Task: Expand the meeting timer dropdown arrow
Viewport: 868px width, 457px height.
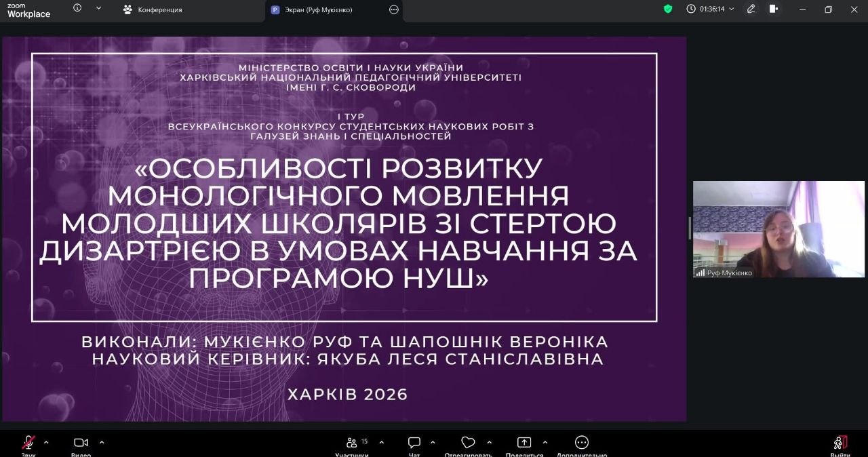Action: click(x=731, y=9)
